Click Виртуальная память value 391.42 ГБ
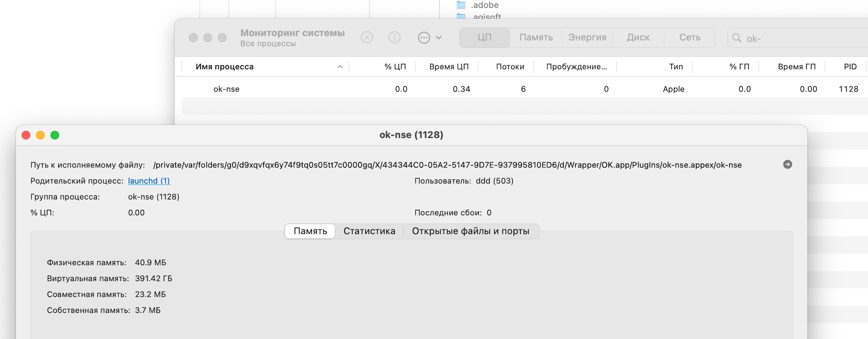 coord(154,279)
